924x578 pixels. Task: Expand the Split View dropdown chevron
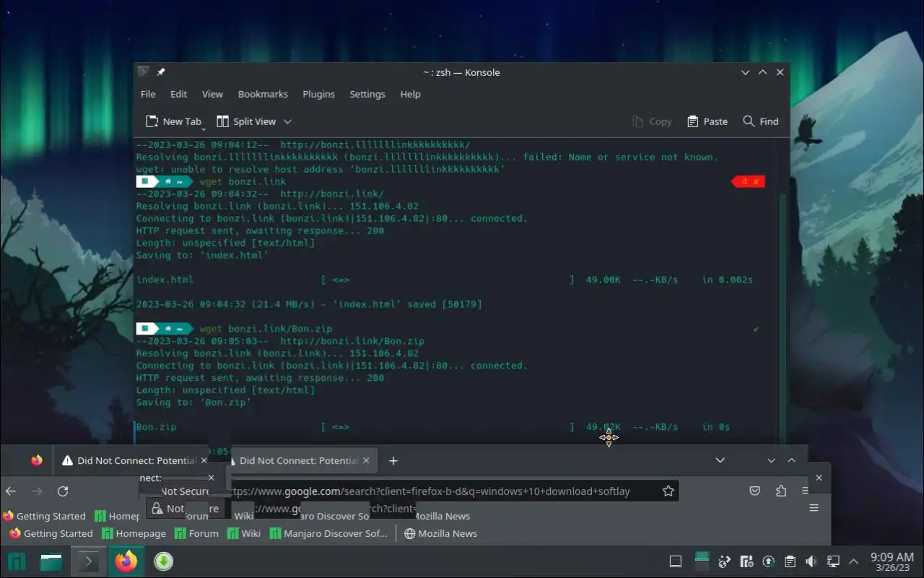(287, 121)
